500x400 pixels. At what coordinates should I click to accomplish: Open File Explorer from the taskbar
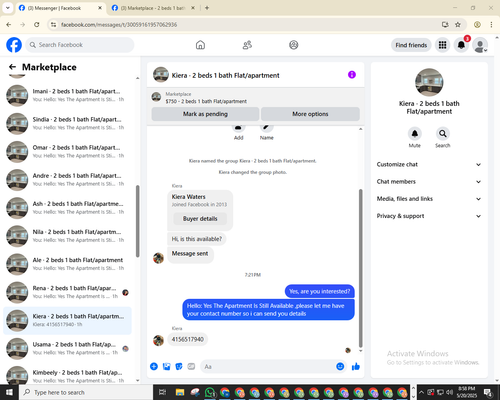coord(180,392)
